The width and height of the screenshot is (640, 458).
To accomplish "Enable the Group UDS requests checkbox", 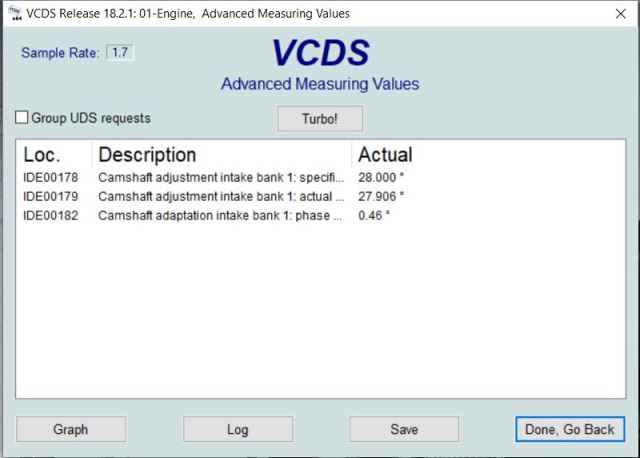I will 21,118.
